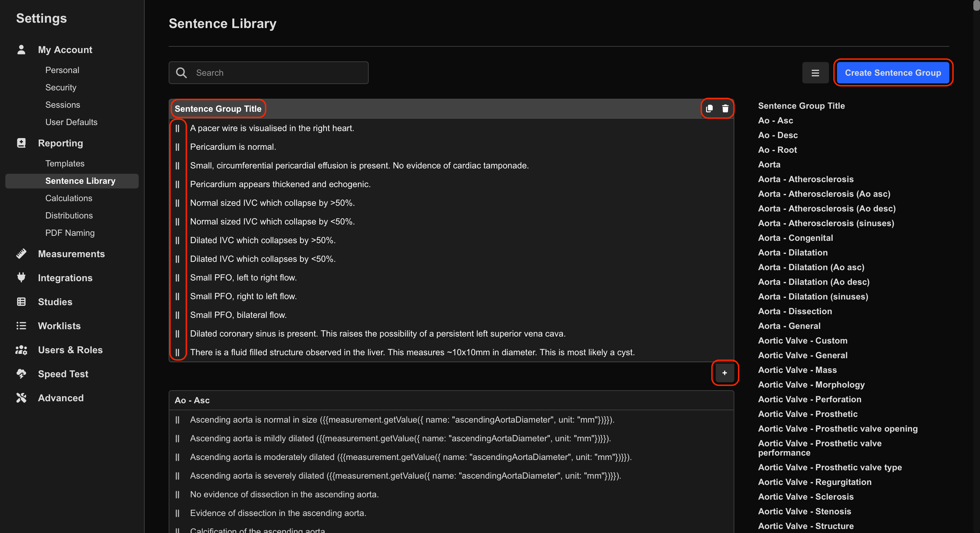Image resolution: width=980 pixels, height=533 pixels.
Task: Select drag handle next to 'Small PFO, bilateral flow.'
Action: pos(177,315)
